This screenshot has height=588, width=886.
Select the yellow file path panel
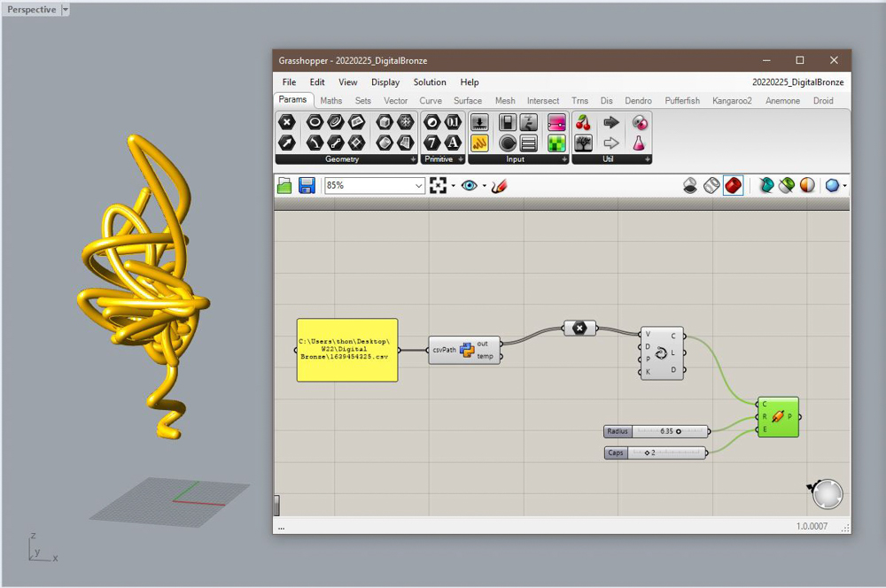[x=346, y=349]
